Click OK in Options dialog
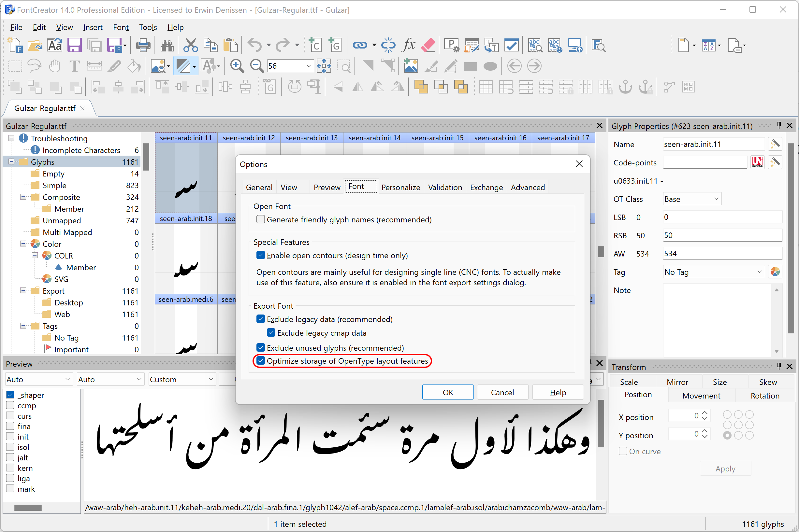 click(447, 392)
